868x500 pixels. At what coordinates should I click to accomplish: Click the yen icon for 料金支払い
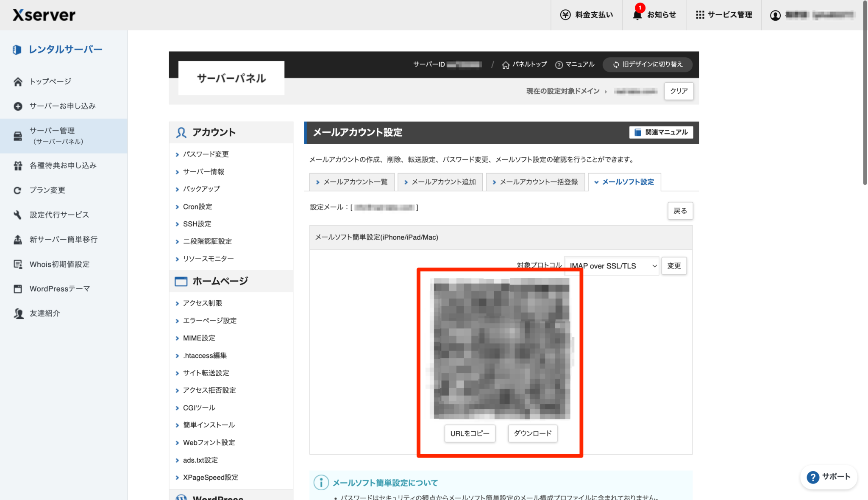pyautogui.click(x=565, y=15)
